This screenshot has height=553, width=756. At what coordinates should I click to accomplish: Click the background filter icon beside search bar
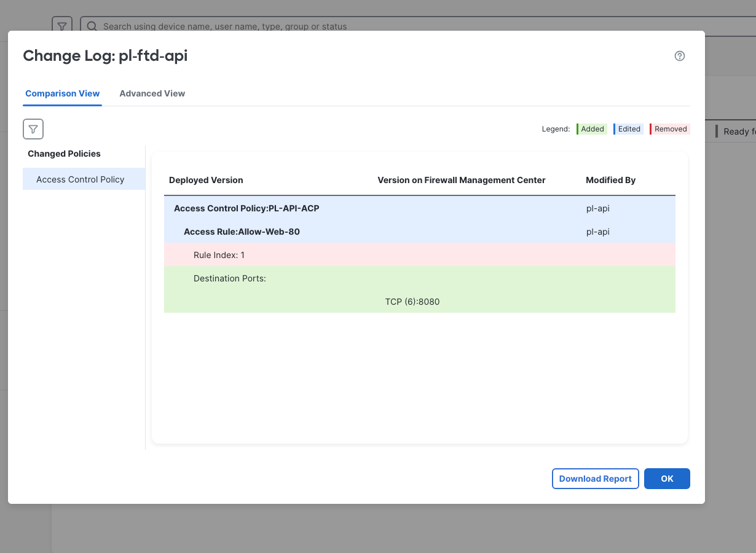pos(61,26)
